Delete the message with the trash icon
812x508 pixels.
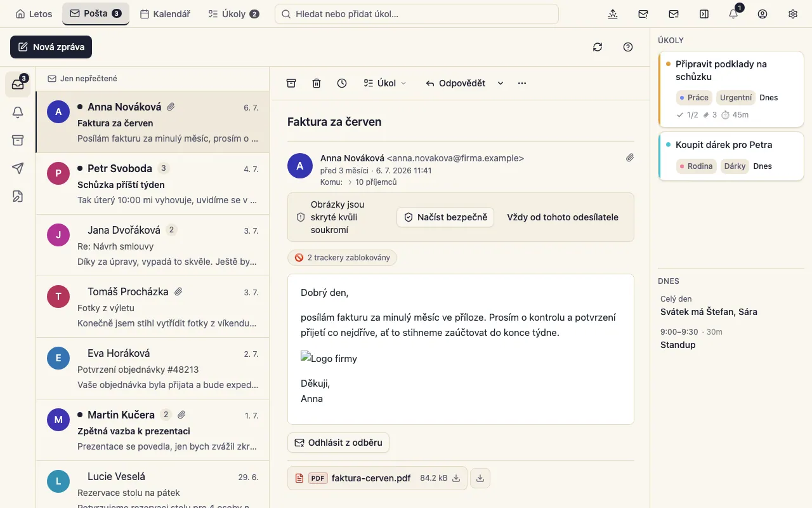coord(317,83)
